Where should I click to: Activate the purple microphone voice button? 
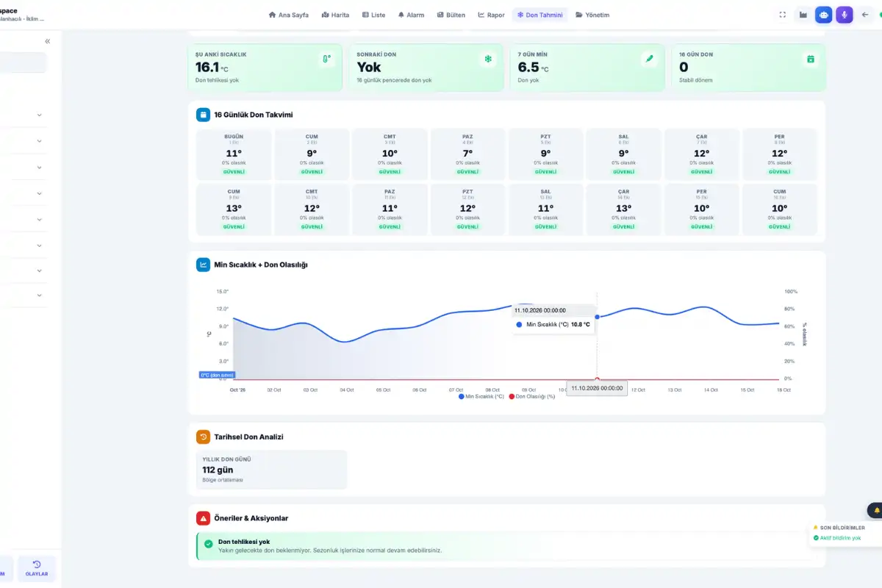pyautogui.click(x=845, y=15)
